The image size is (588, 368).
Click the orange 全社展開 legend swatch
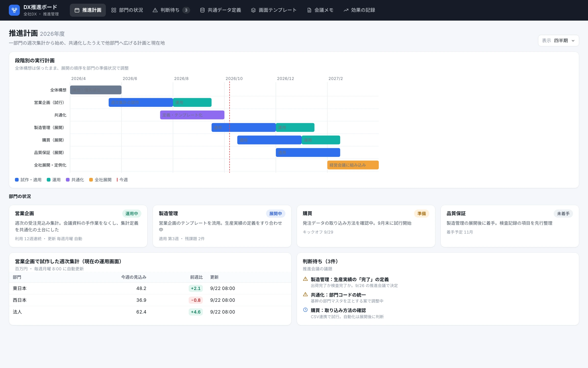[91, 180]
